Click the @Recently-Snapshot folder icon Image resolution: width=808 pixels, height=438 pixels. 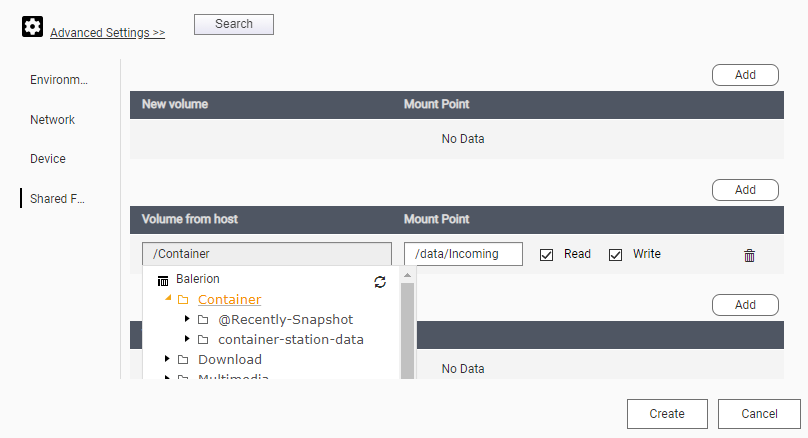[x=203, y=320]
